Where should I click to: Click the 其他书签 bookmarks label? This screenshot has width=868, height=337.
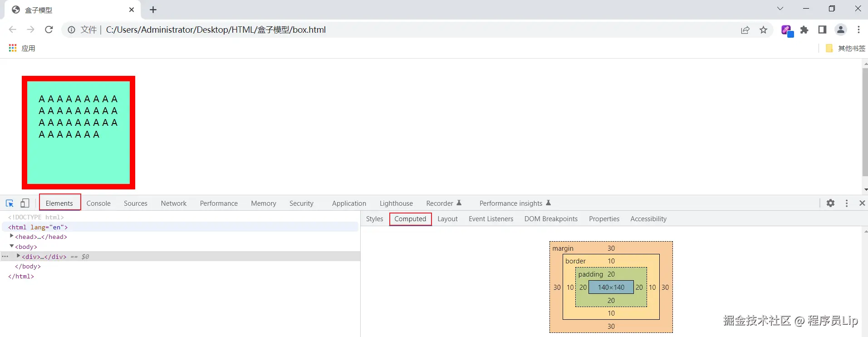852,48
